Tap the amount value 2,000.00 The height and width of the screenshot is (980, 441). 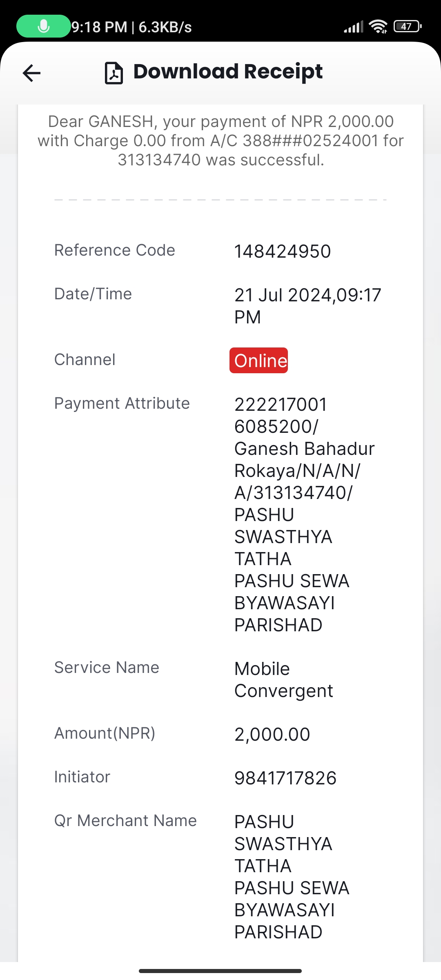(x=272, y=734)
